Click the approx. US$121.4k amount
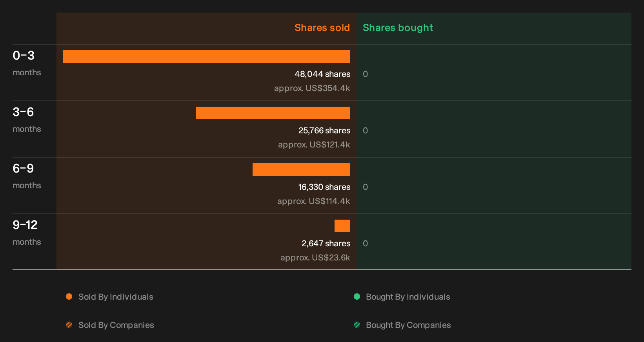The height and width of the screenshot is (342, 644). coord(314,145)
